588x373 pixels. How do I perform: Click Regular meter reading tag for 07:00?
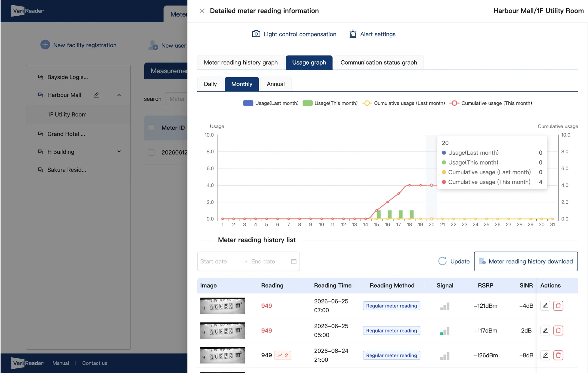(x=391, y=306)
